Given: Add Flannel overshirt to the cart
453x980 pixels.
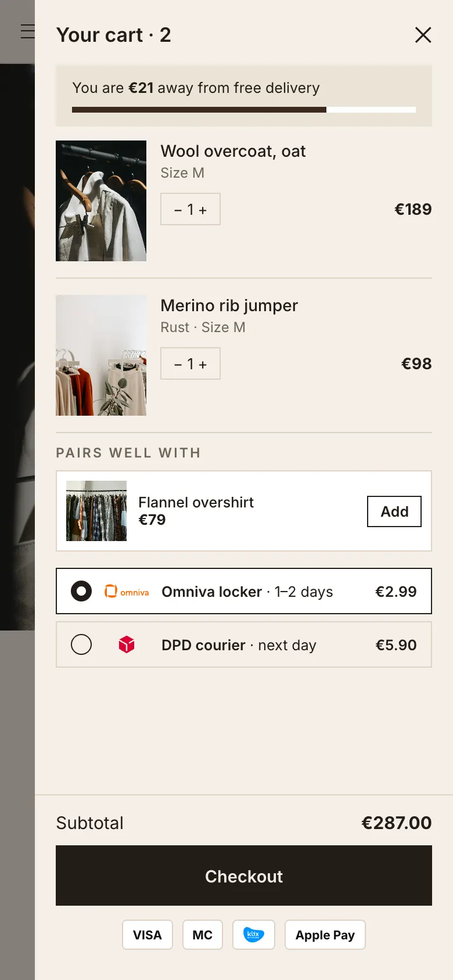Looking at the screenshot, I should [394, 511].
